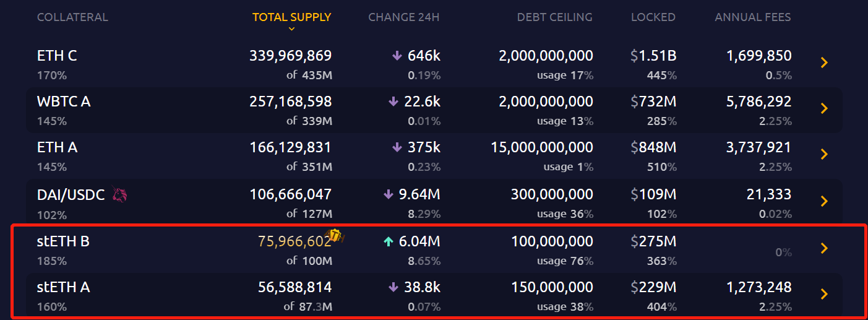Click the green up arrow in stETH B change
The height and width of the screenshot is (320, 868).
pyautogui.click(x=389, y=241)
